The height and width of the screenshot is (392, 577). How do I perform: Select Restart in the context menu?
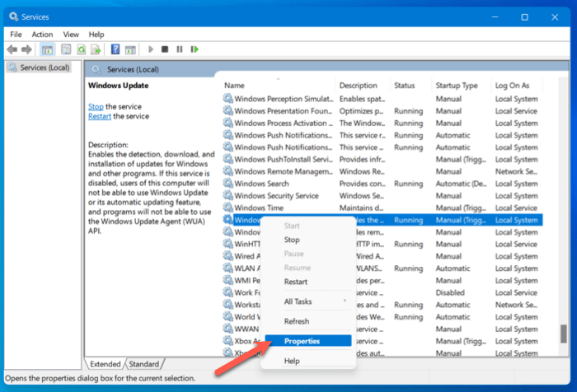pos(295,282)
